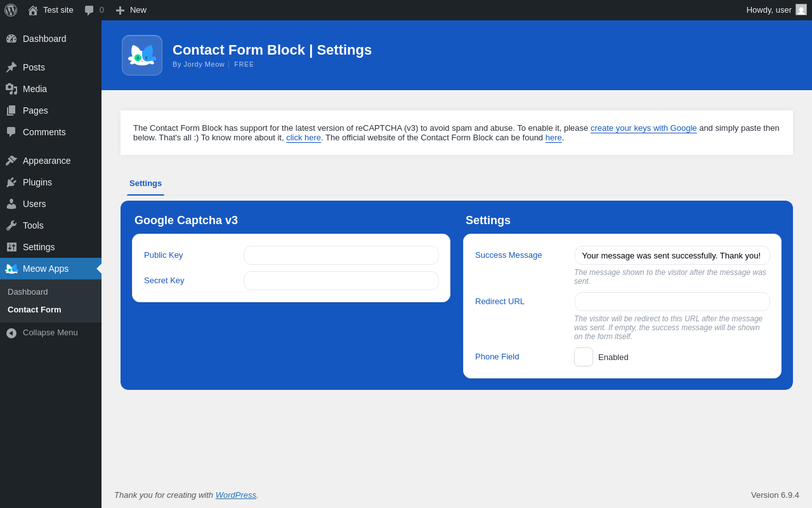Click the Success Message text field
The width and height of the screenshot is (812, 508).
pos(672,255)
